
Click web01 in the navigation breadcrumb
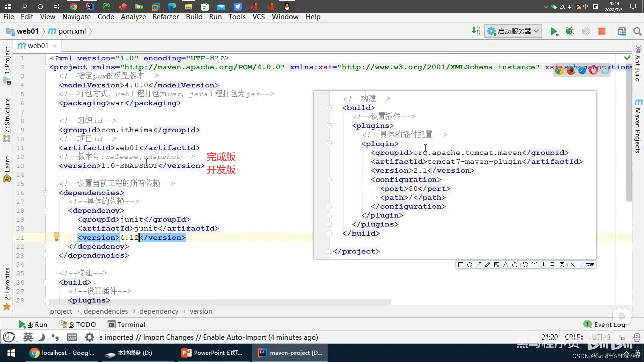tap(23, 31)
